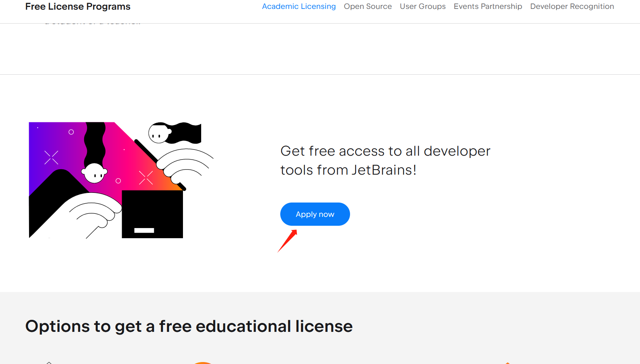Go to the User Groups section
The height and width of the screenshot is (364, 640).
(x=423, y=7)
